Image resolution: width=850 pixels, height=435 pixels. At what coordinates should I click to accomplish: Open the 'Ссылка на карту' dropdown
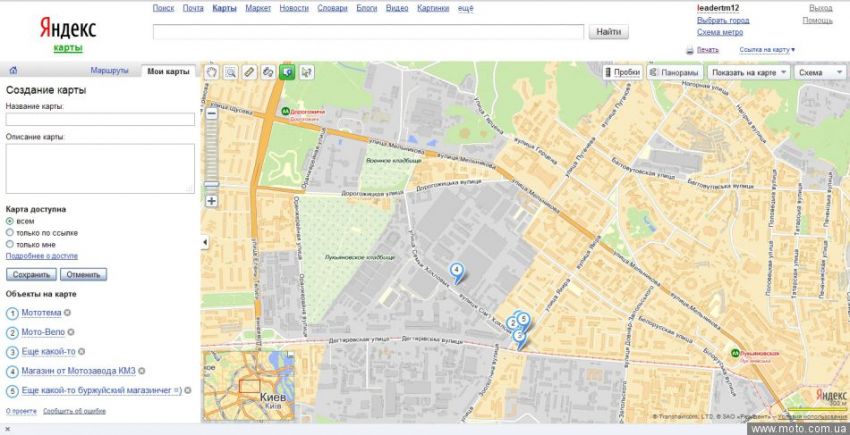(x=767, y=49)
